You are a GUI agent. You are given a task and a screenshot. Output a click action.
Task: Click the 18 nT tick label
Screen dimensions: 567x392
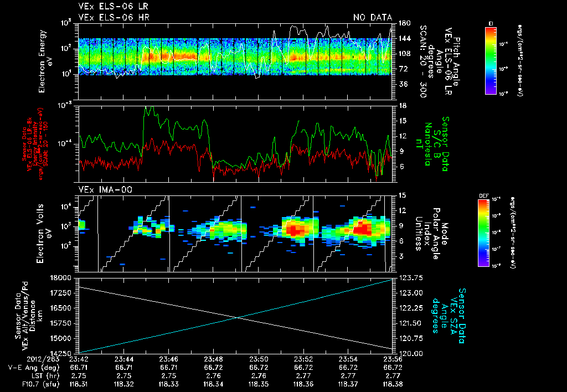coord(402,106)
